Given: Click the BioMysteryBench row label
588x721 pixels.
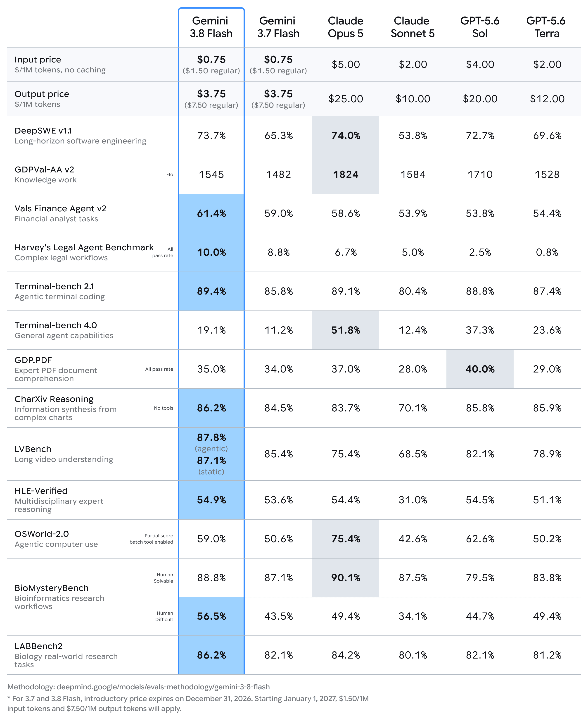Looking at the screenshot, I should [52, 588].
